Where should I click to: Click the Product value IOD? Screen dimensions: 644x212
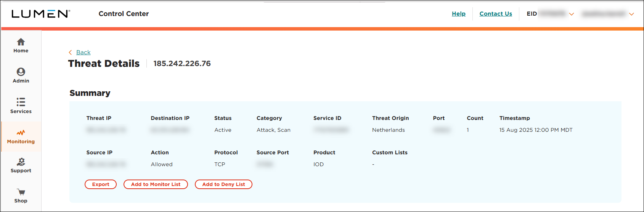click(318, 164)
